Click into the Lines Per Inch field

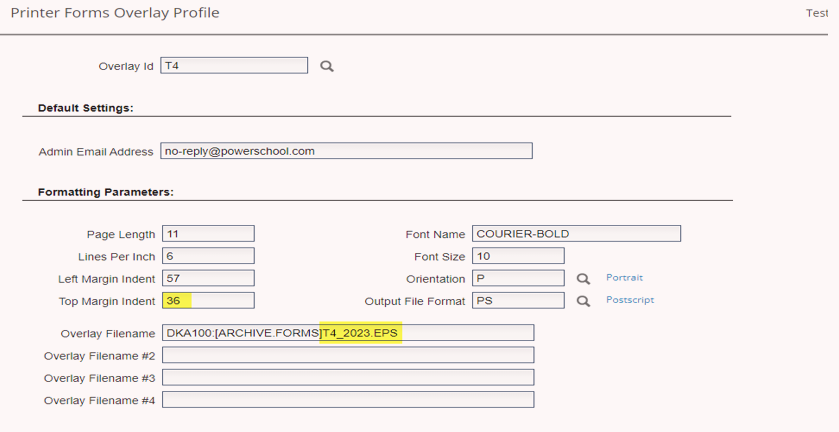[x=207, y=256]
